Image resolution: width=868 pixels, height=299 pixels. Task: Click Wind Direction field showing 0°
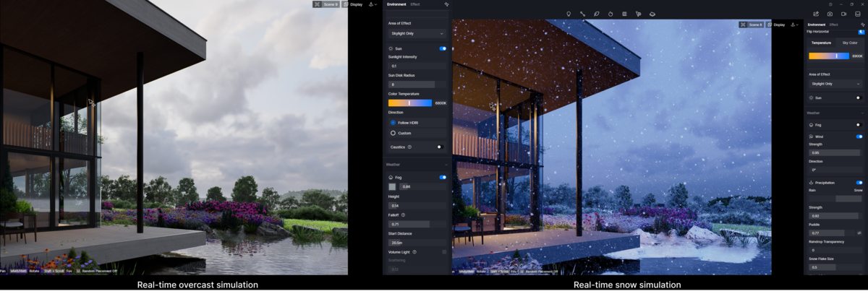(835, 170)
